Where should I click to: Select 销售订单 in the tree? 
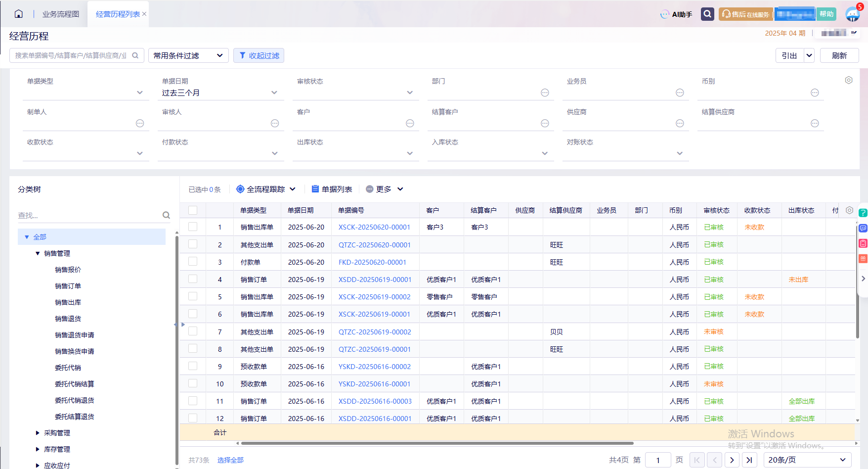pos(68,286)
